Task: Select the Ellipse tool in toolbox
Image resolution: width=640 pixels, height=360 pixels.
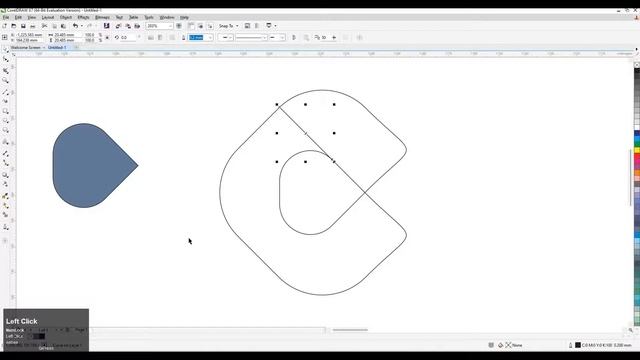Action: (6, 121)
